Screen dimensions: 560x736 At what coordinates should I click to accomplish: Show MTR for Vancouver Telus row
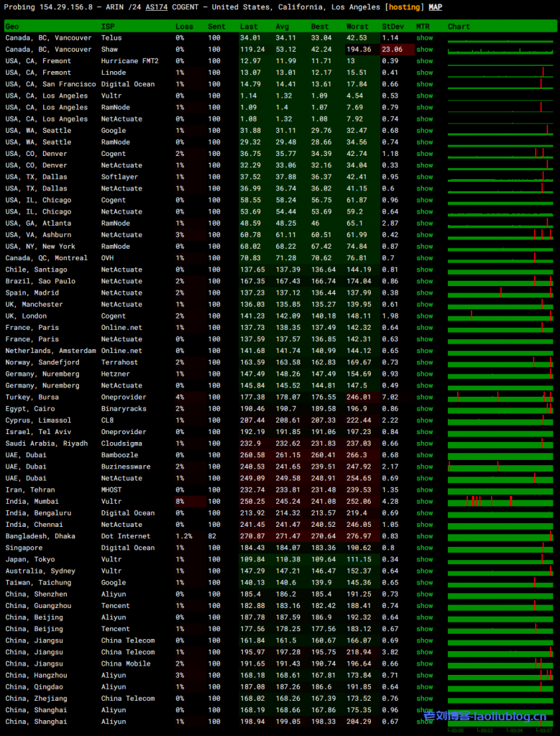point(424,38)
